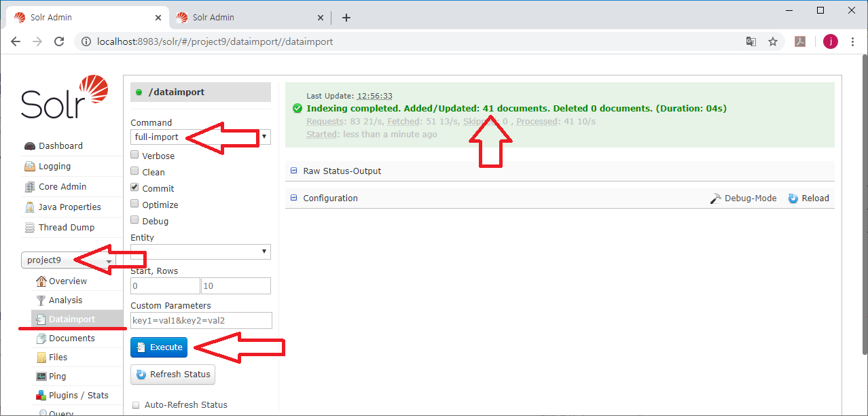Image resolution: width=868 pixels, height=416 pixels.
Task: Click the Last Update time 12:56:33
Action: 375,96
